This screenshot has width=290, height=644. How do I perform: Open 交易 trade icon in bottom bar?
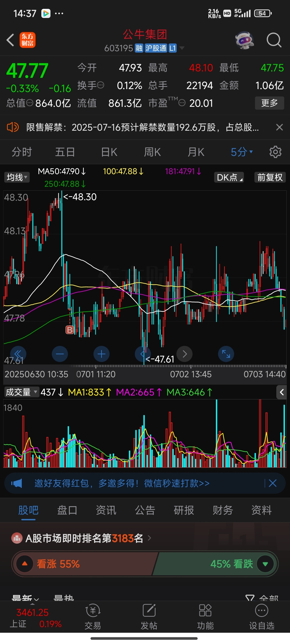pos(93,617)
